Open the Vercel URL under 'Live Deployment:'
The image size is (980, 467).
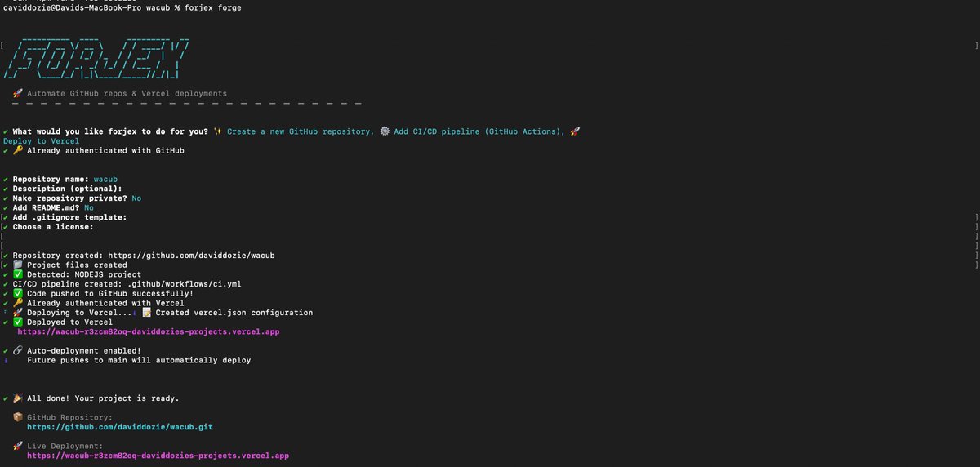[158, 456]
